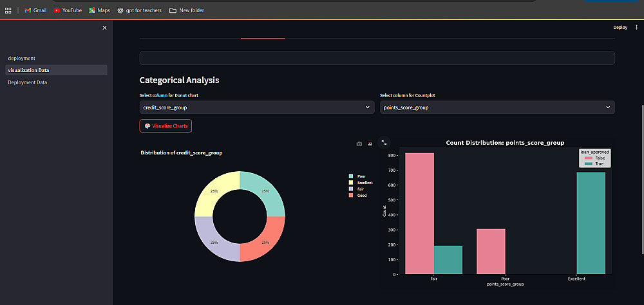Click the Visualize Charts button
Viewport: 644px width, 305px height.
pyautogui.click(x=166, y=126)
